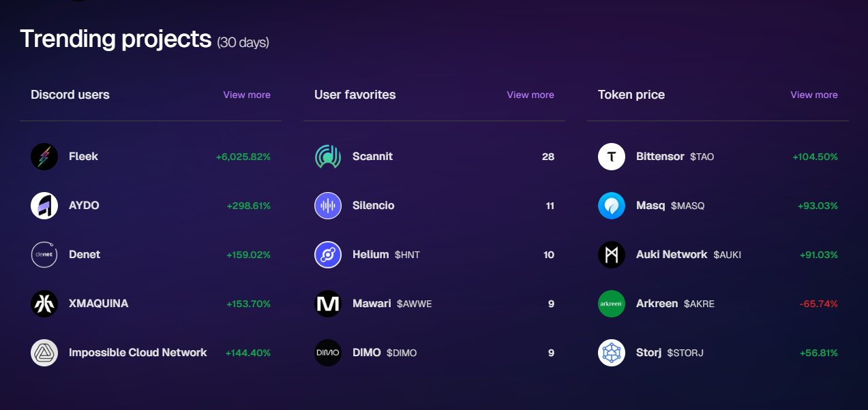This screenshot has width=868, height=410.
Task: View more User favorites projects
Action: pyautogui.click(x=530, y=95)
